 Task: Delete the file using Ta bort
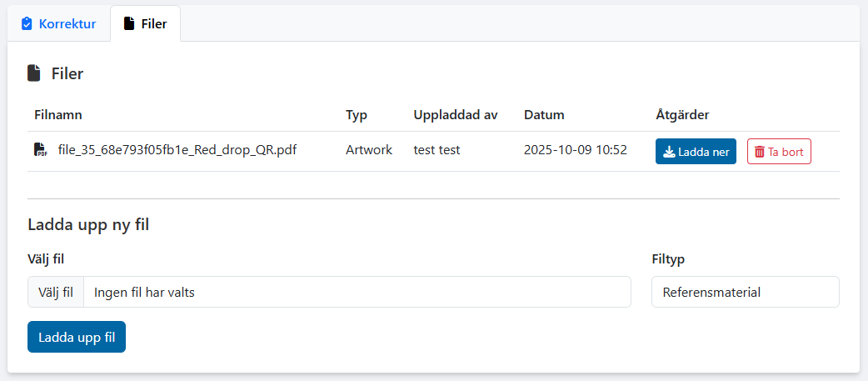779,152
